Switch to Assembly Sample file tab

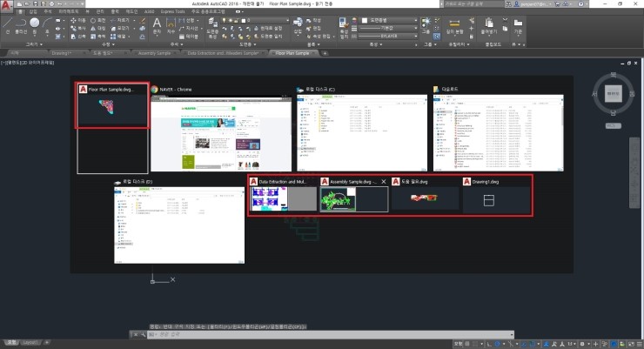pos(154,53)
